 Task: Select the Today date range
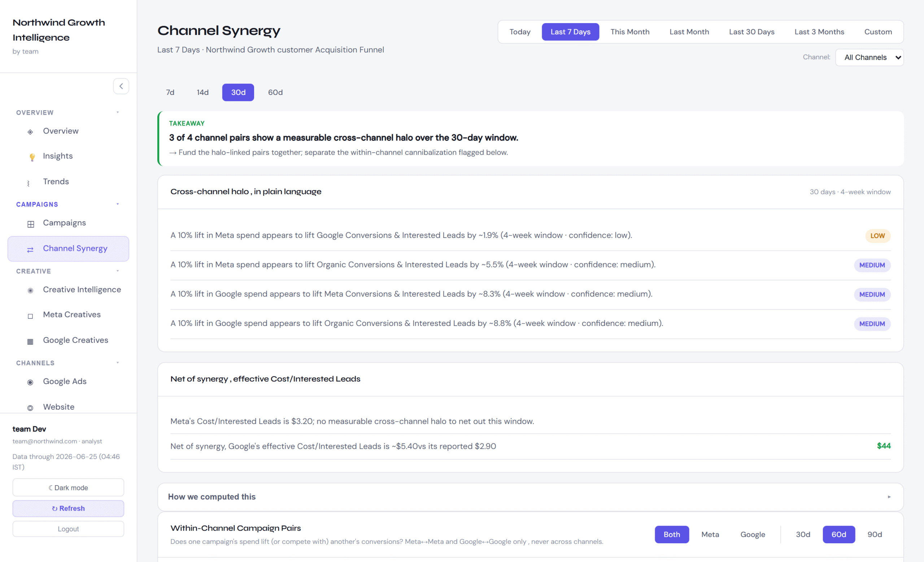(x=520, y=32)
